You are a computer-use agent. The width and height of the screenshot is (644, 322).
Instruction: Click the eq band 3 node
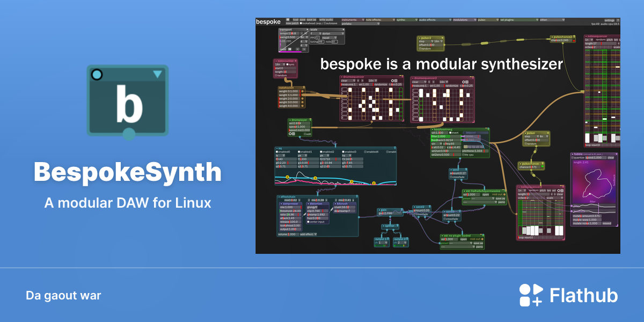(x=352, y=181)
